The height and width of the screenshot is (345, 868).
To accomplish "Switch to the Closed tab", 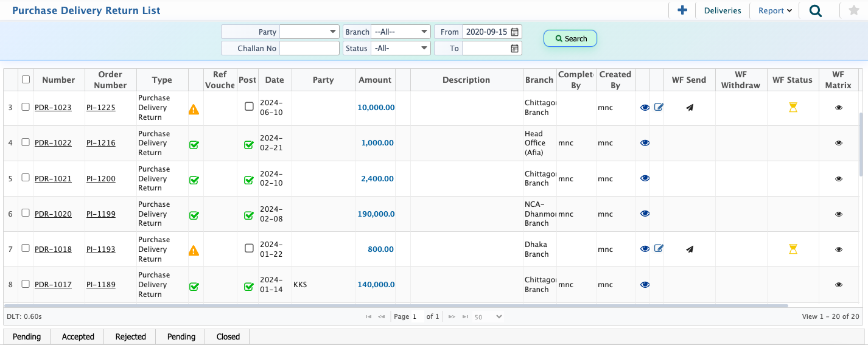I will 228,336.
